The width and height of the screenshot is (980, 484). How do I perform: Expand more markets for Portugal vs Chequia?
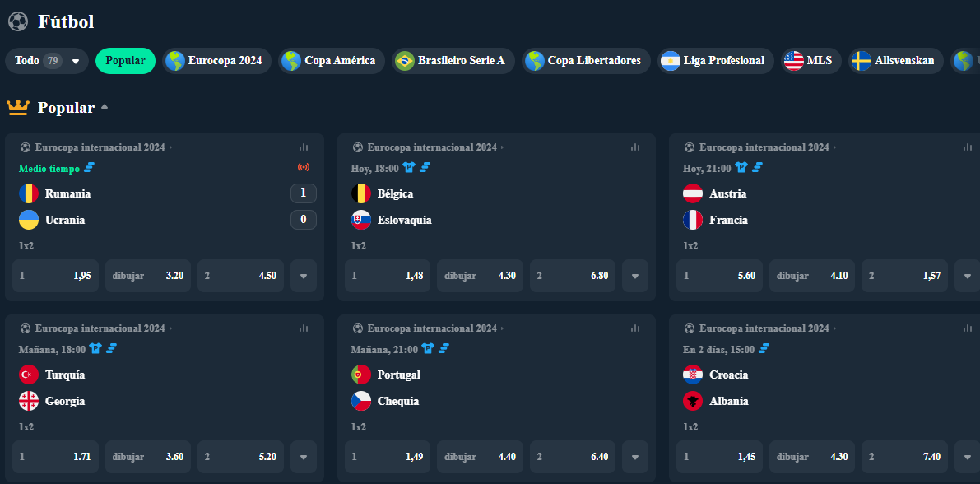635,457
